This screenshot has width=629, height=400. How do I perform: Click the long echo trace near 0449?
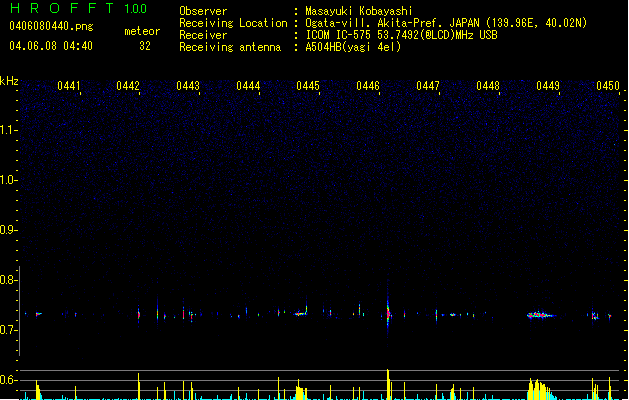[x=541, y=315]
